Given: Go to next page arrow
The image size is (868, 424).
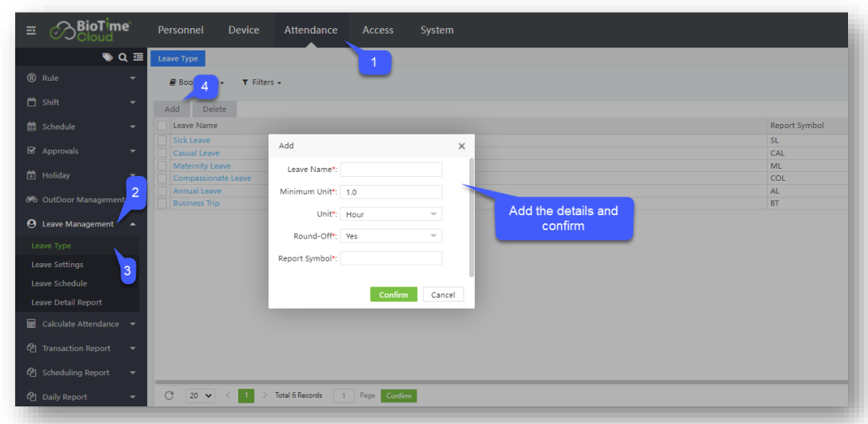Looking at the screenshot, I should click(x=265, y=395).
